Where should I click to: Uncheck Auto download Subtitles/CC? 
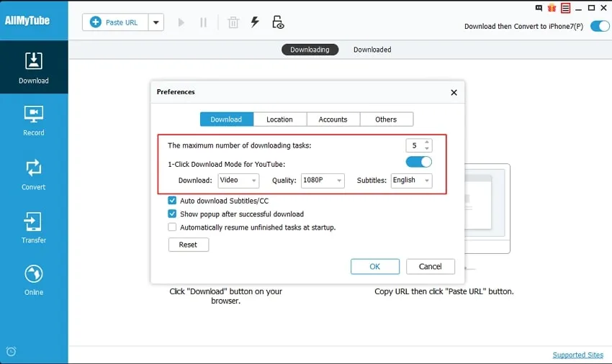(x=172, y=201)
